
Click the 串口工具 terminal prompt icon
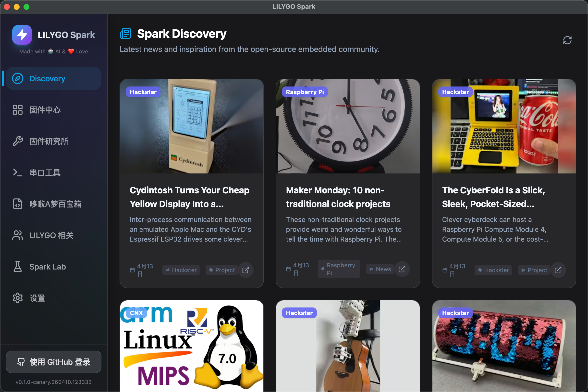coord(18,172)
